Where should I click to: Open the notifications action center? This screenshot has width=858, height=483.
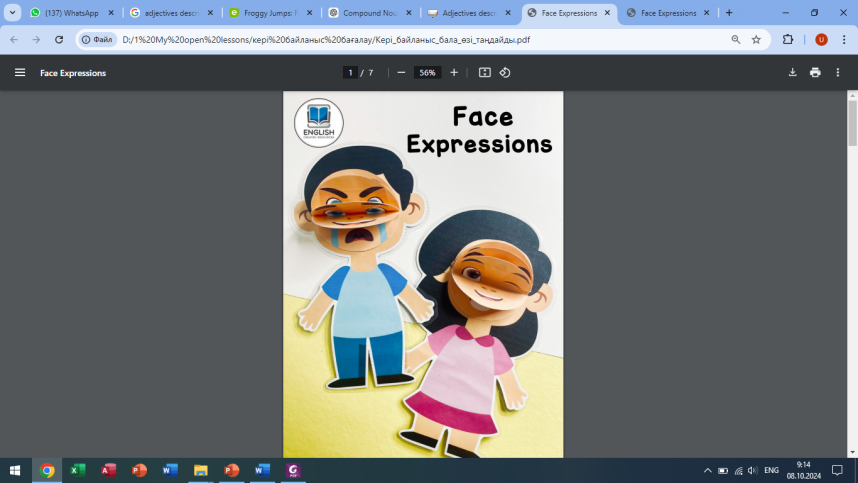pyautogui.click(x=837, y=470)
